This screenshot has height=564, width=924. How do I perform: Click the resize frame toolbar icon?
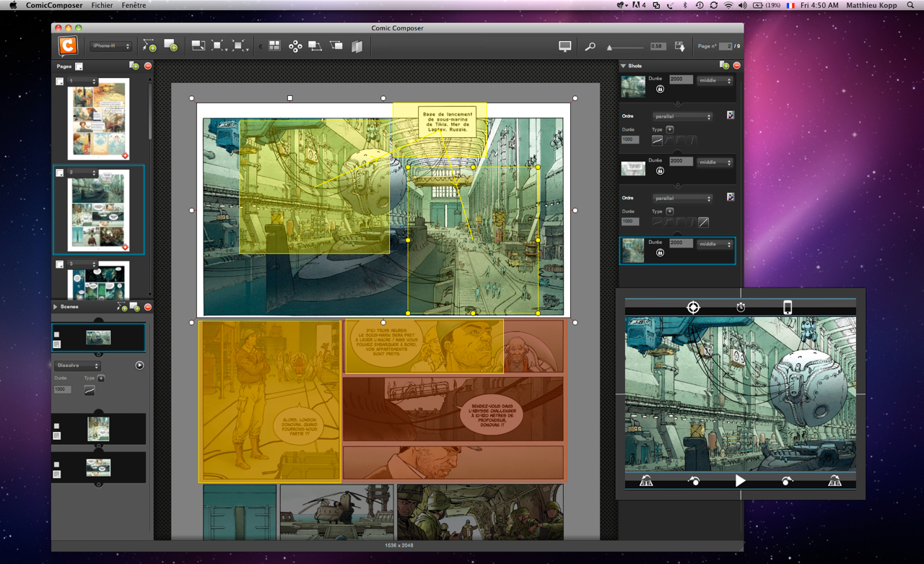tap(198, 45)
